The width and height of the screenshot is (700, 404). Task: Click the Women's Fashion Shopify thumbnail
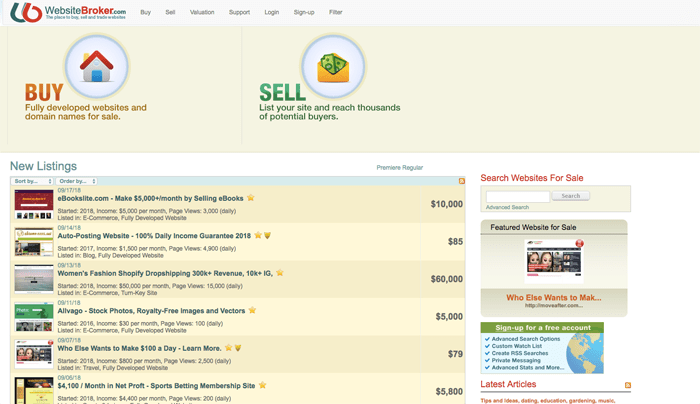[x=34, y=279]
